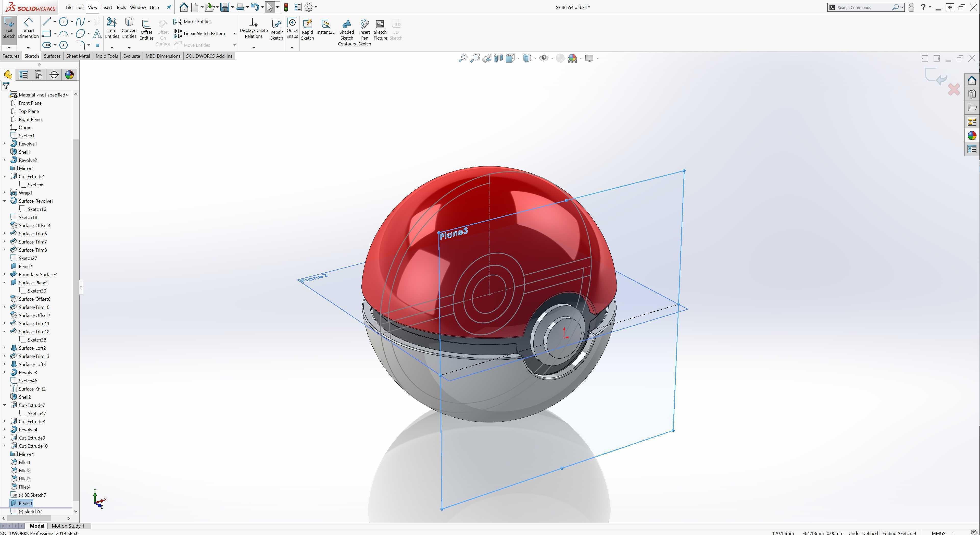This screenshot has width=980, height=535.
Task: Click the Save icon
Action: (x=224, y=7)
